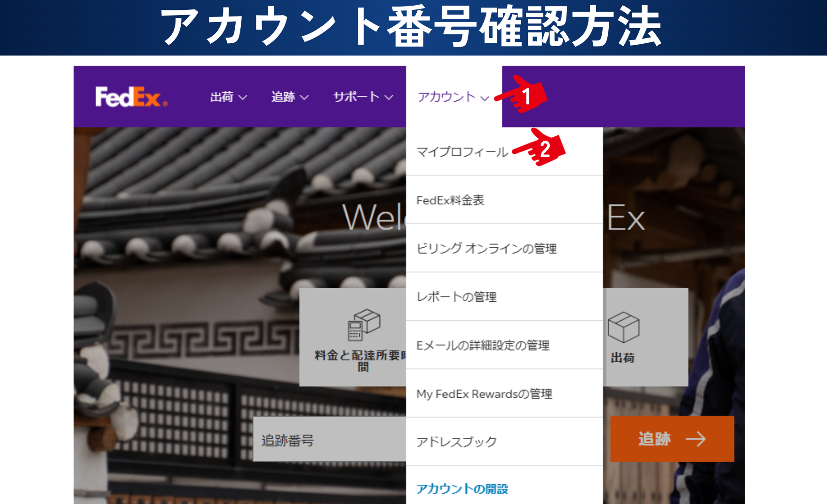The height and width of the screenshot is (504, 827).
Task: Click the calculator and box rates icon
Action: pyautogui.click(x=364, y=325)
